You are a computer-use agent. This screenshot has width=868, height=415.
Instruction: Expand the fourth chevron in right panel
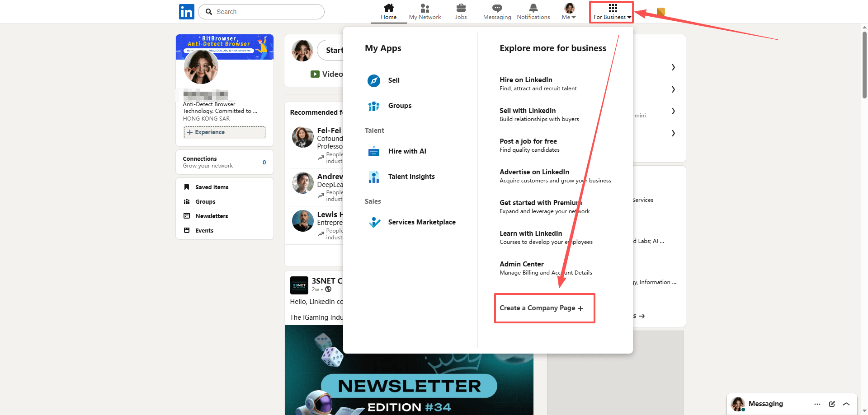tap(673, 133)
